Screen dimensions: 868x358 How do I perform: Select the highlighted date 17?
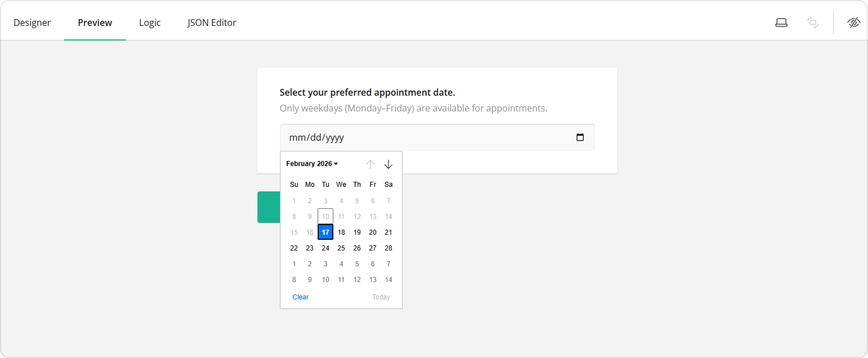(325, 232)
